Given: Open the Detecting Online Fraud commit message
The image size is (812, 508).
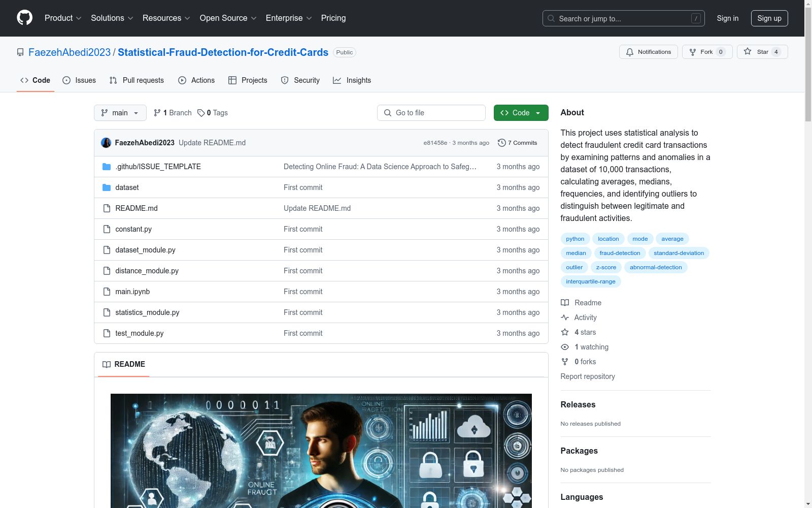Looking at the screenshot, I should (x=380, y=167).
